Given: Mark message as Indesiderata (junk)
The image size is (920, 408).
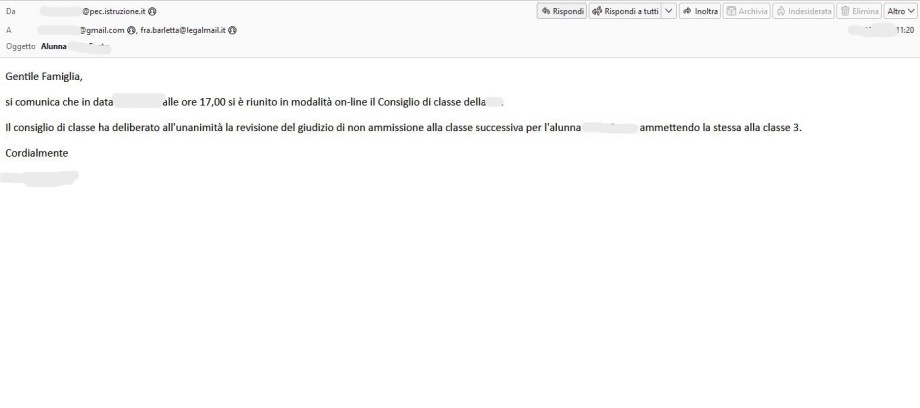Looking at the screenshot, I should click(803, 11).
